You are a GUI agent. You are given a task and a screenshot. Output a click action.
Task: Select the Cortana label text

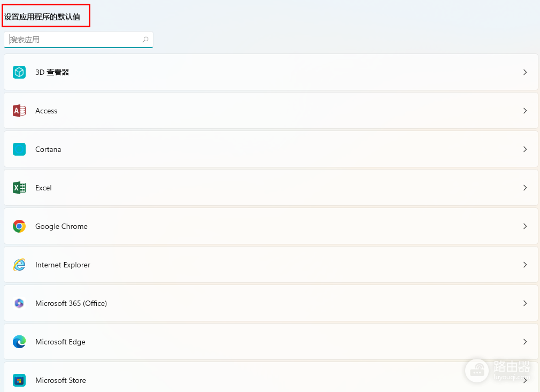point(48,150)
